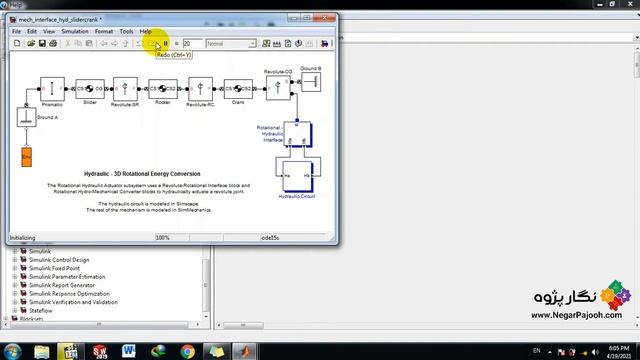Open SolidWorks 2019 from the taskbar
640x360 pixels.
point(100,351)
